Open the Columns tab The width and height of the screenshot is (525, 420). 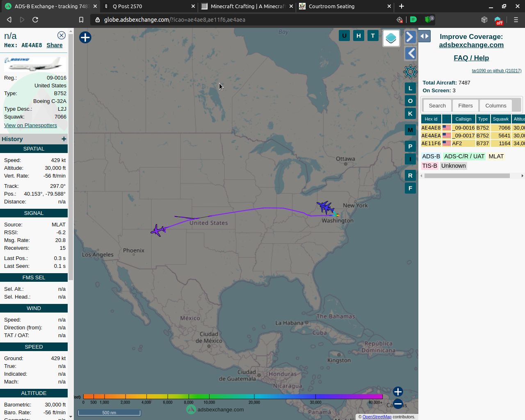(x=496, y=105)
